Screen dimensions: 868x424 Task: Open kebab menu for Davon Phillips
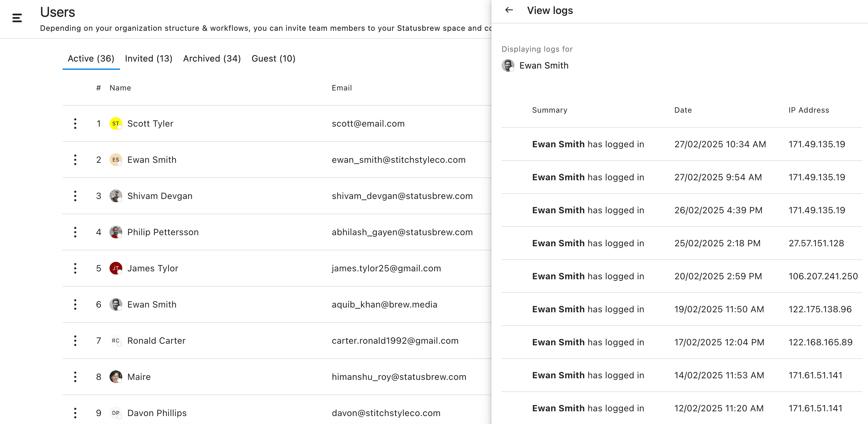pos(75,413)
